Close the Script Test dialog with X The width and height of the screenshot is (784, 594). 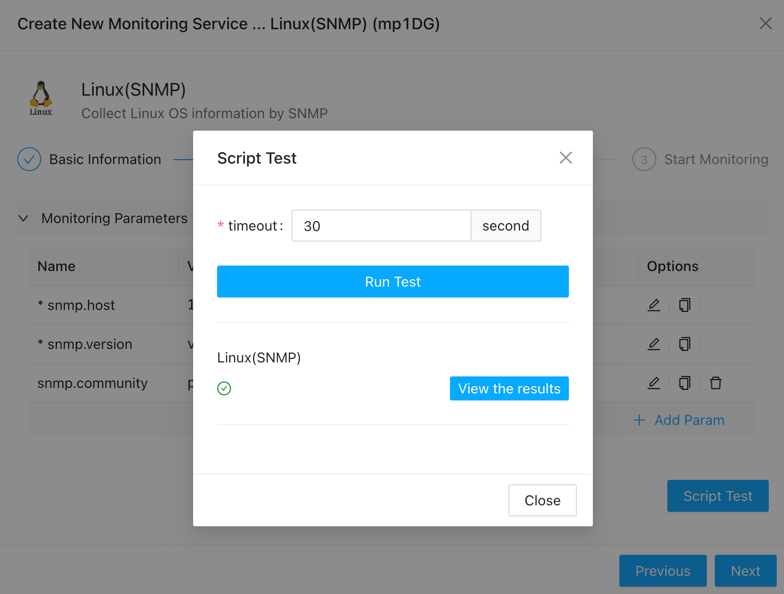pos(566,158)
